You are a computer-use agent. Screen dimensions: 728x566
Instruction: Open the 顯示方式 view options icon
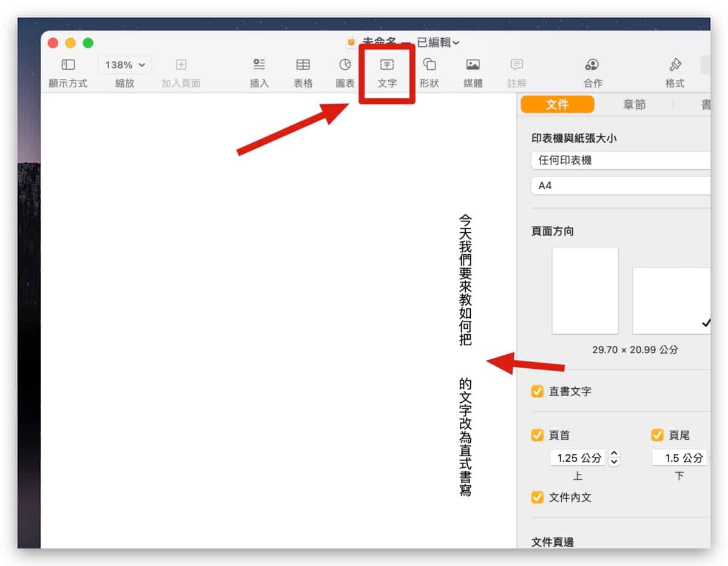(x=68, y=65)
